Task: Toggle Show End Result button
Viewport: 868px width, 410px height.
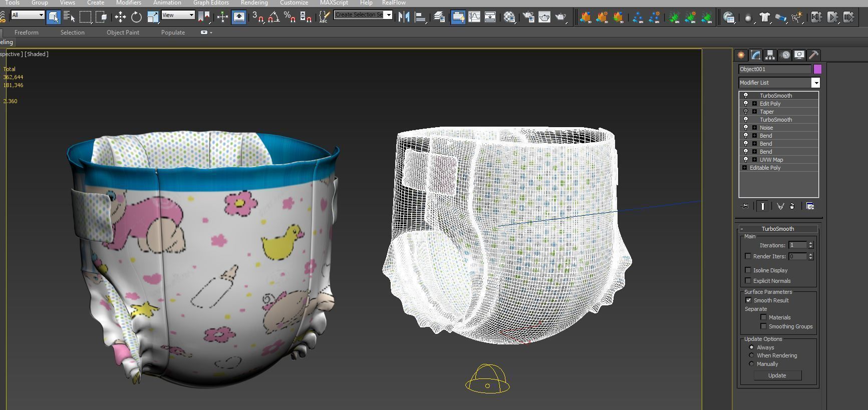Action: pos(762,206)
